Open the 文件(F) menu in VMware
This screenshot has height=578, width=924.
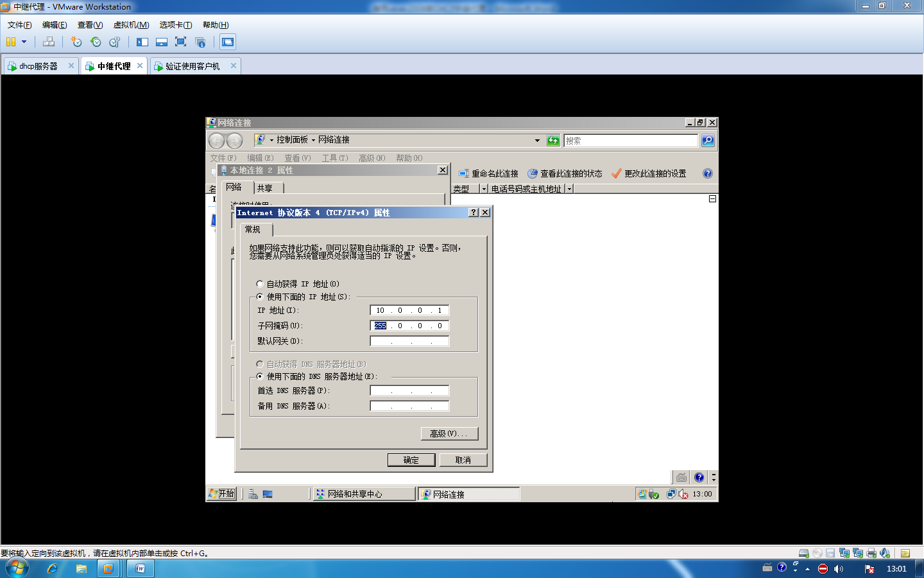pyautogui.click(x=19, y=25)
